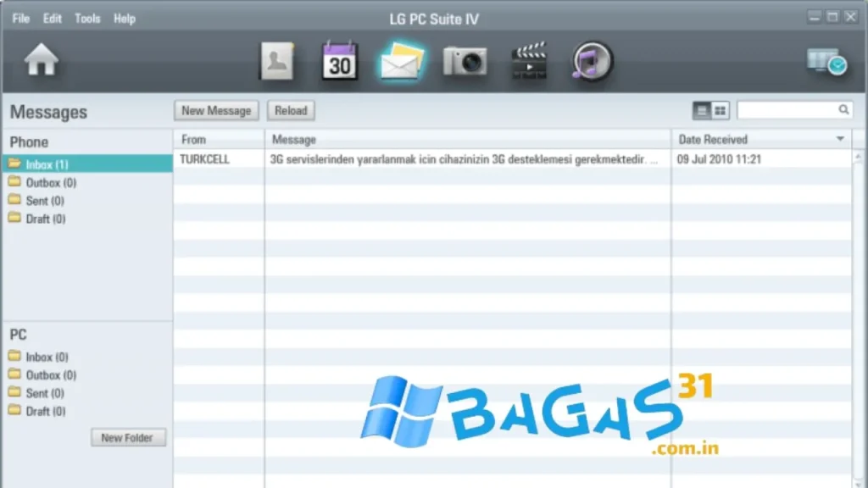Select the Messages envelope icon

pyautogui.click(x=402, y=62)
